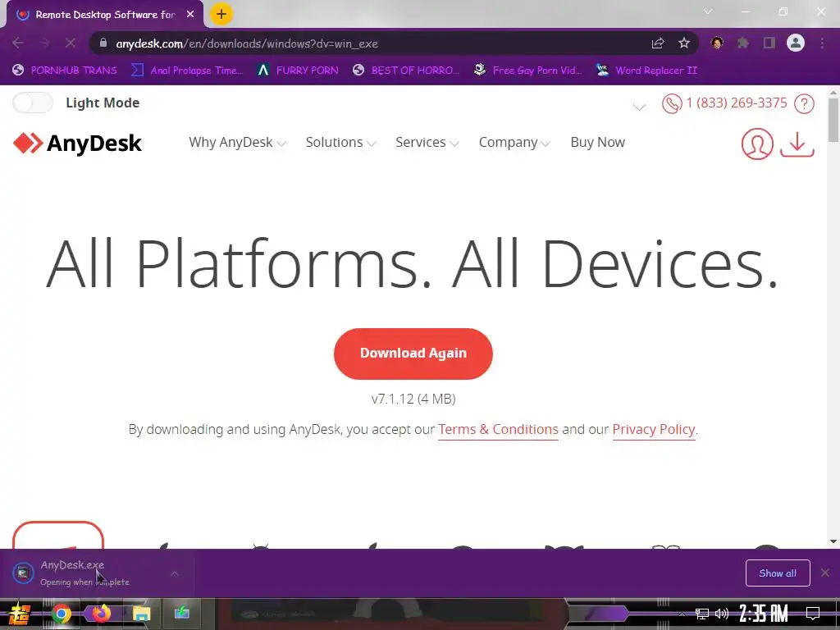The image size is (840, 630).
Task: Open network status in system tray
Action: (x=702, y=614)
